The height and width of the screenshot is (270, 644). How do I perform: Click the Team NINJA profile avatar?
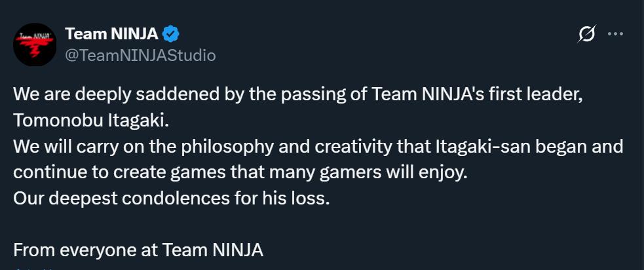point(35,44)
